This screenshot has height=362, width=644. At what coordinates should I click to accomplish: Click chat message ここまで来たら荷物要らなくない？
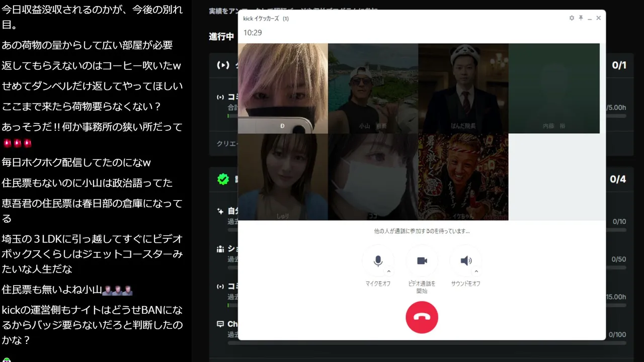pos(82,107)
